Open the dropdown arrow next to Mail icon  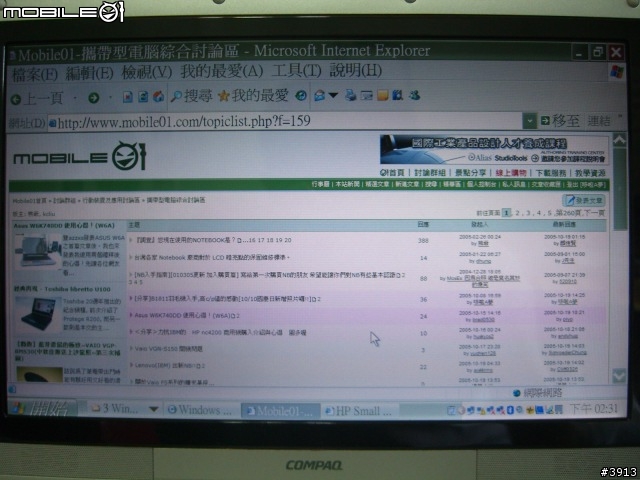coord(333,96)
